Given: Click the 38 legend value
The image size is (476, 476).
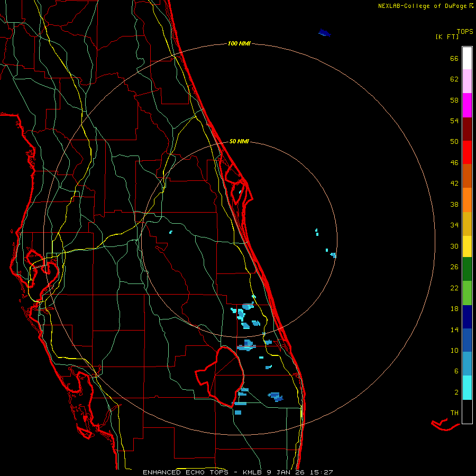Looking at the screenshot, I should pos(454,205).
